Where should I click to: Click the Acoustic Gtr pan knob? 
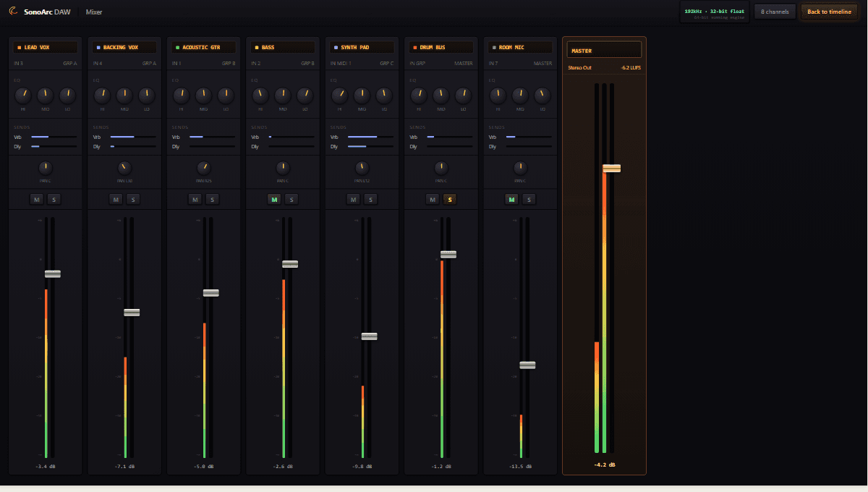[x=203, y=168]
